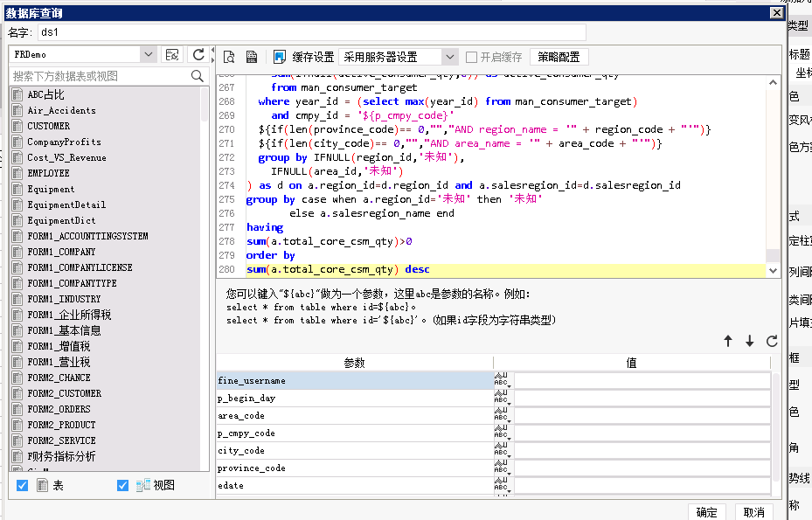Select the FORM1_基本信息 table

[x=64, y=330]
